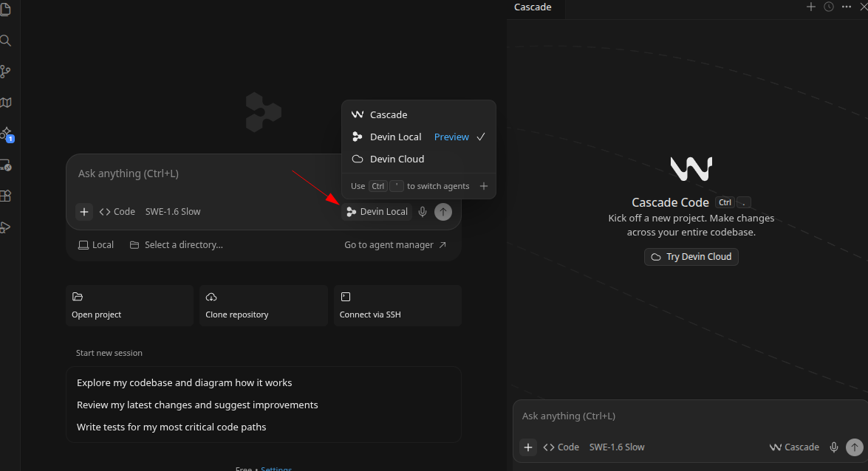The height and width of the screenshot is (471, 868).
Task: Click the microphone icon beside Devin Local
Action: [x=423, y=211]
